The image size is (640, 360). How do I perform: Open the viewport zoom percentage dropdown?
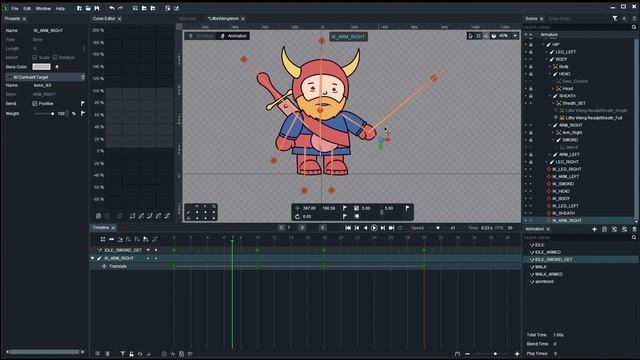coord(515,36)
